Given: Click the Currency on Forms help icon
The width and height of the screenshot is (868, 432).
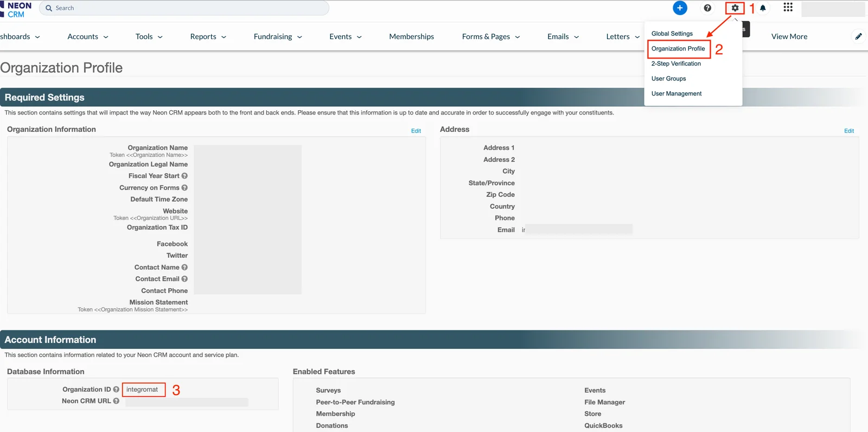Looking at the screenshot, I should coord(184,188).
